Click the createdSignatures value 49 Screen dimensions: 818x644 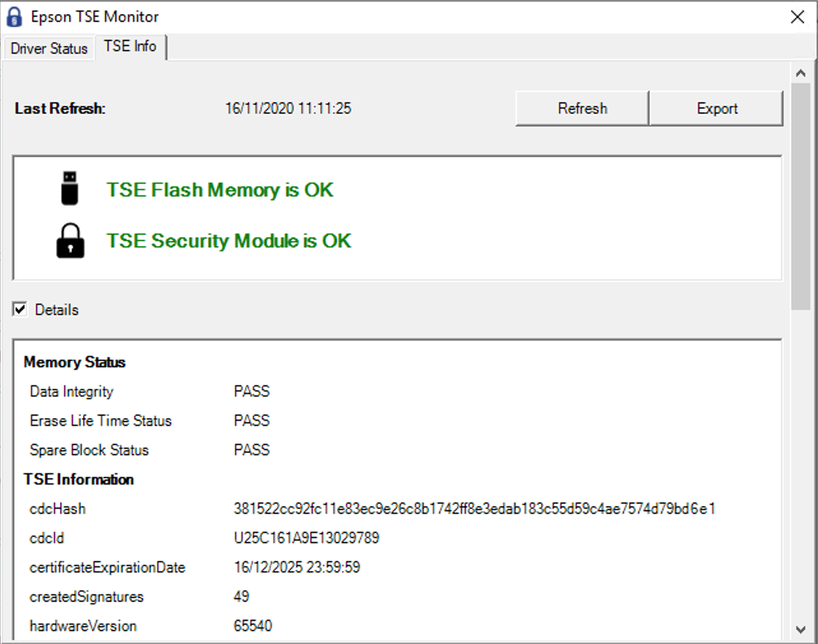pos(241,597)
